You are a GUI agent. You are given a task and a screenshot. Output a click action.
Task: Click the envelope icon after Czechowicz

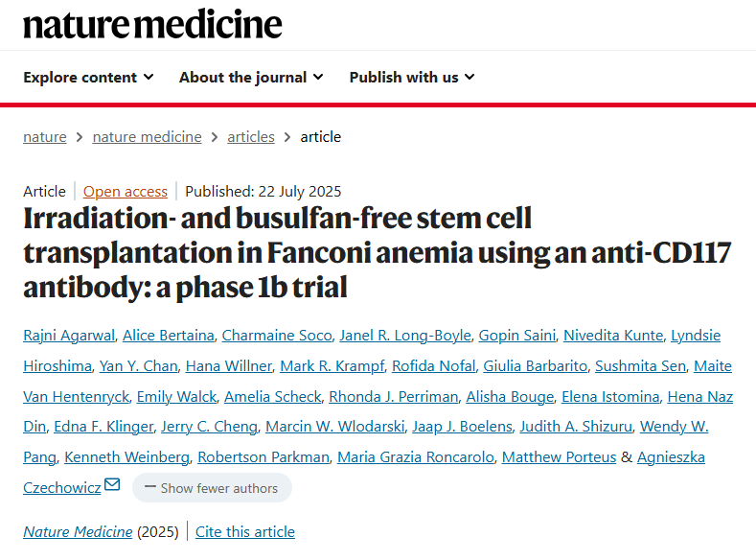pos(112,484)
